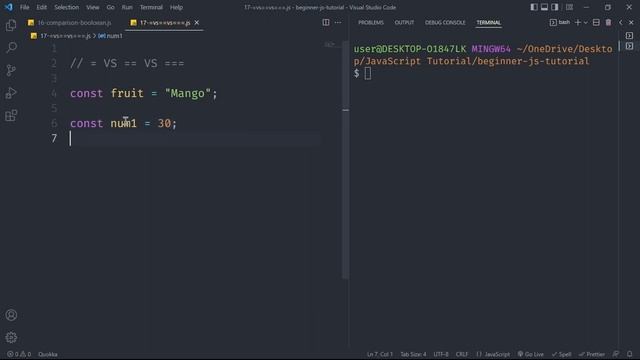Viewport: 640px width, 360px height.
Task: Open the Source Control view
Action: click(x=11, y=70)
